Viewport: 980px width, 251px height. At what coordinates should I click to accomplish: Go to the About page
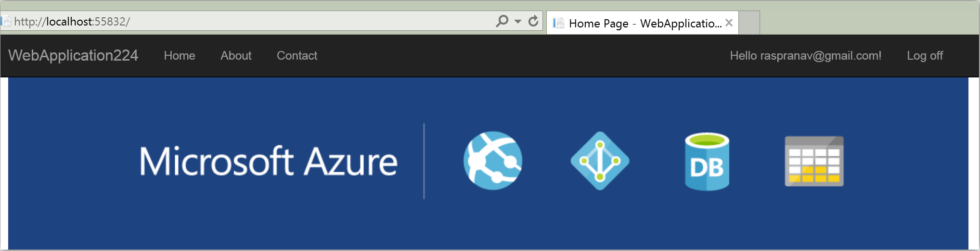click(236, 56)
